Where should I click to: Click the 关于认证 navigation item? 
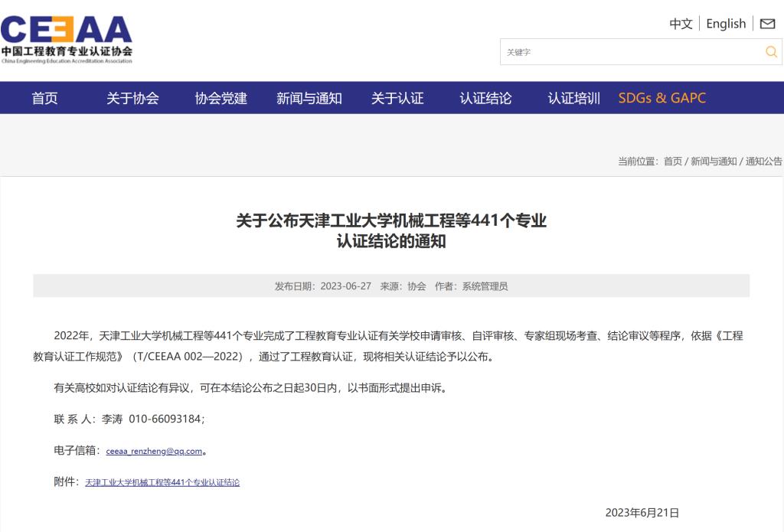[397, 98]
